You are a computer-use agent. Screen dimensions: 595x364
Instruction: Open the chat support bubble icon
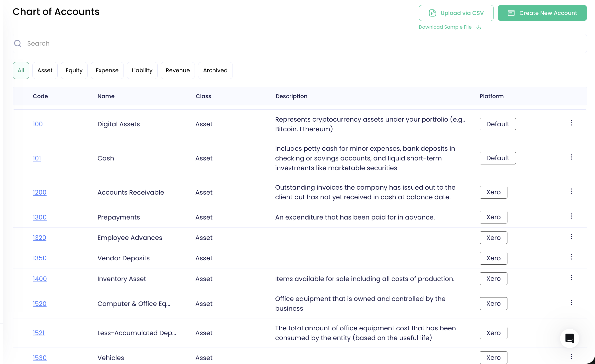point(569,338)
